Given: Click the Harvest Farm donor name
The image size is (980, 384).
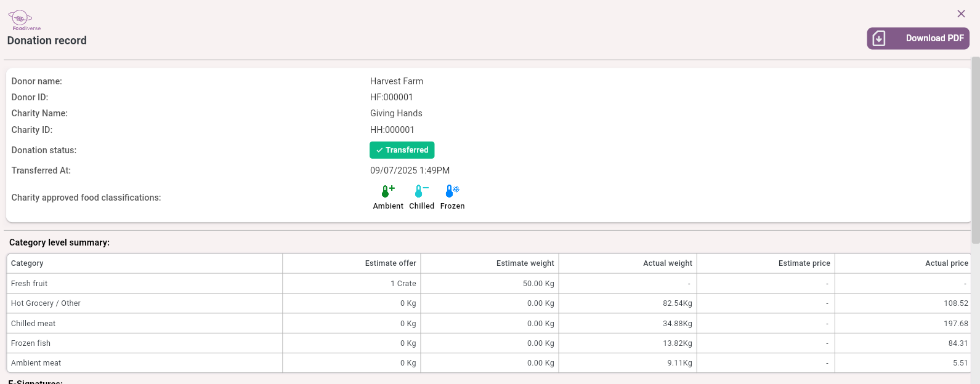Looking at the screenshot, I should [396, 81].
